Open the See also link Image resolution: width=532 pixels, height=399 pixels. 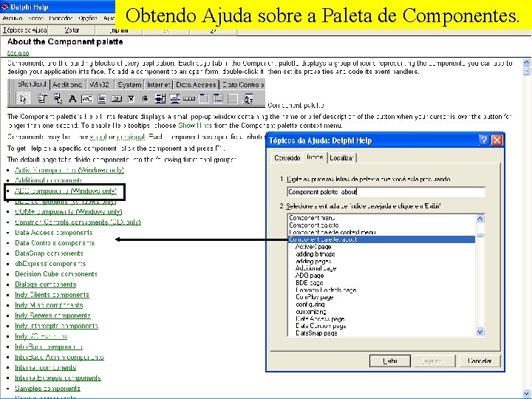pos(18,53)
